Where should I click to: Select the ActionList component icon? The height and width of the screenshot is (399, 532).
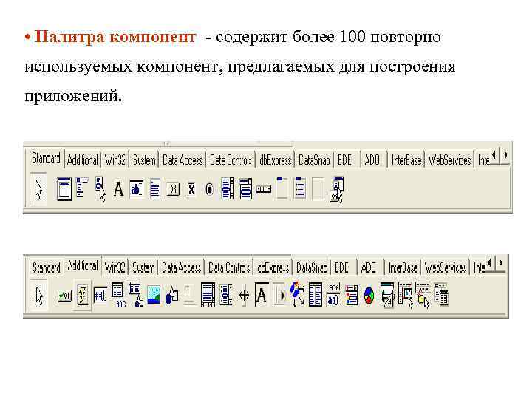coord(337,190)
